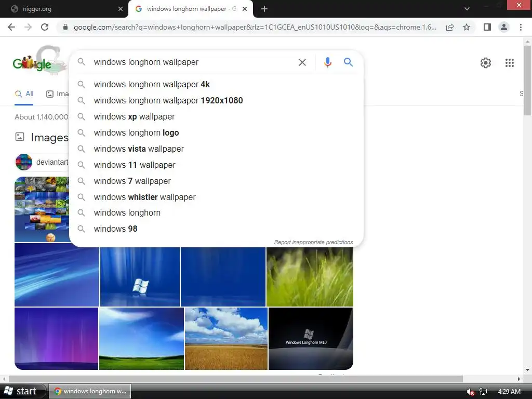Screen dimensions: 532x399
Task: Choose suggestion windows longhorn wallpaper 4k
Action: 216,85
